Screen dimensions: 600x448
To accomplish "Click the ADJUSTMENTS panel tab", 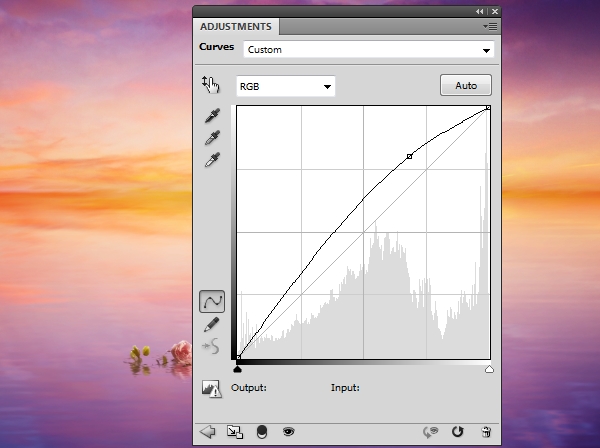I will [x=236, y=27].
